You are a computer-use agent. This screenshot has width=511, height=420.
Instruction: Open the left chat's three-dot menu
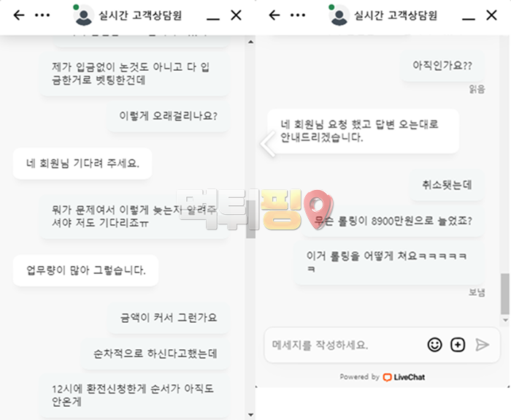[x=42, y=15]
